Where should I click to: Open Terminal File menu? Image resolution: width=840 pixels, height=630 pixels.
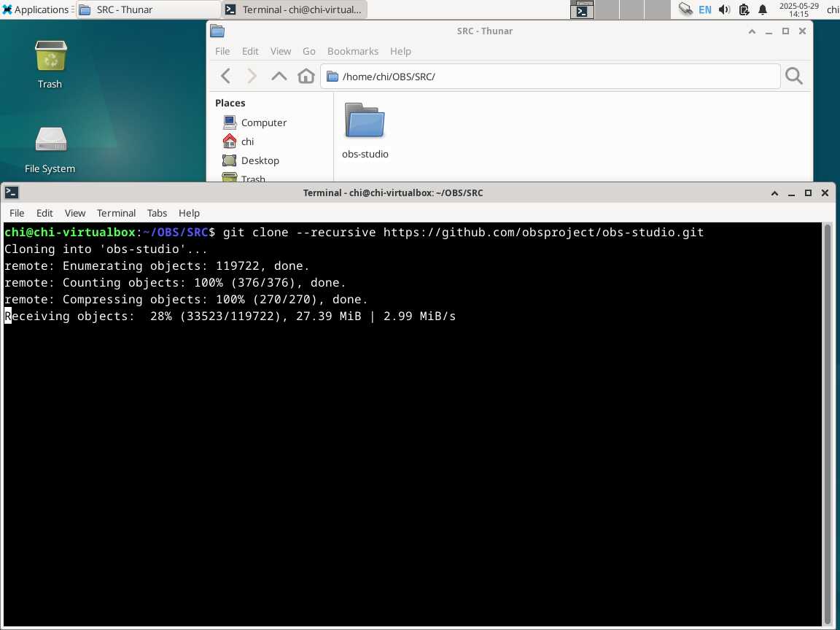[17, 213]
